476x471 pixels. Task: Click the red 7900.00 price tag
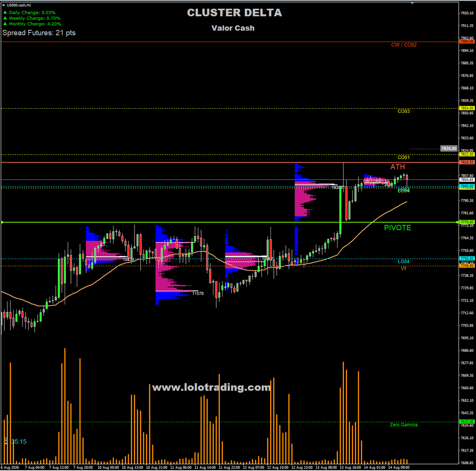pyautogui.click(x=467, y=41)
